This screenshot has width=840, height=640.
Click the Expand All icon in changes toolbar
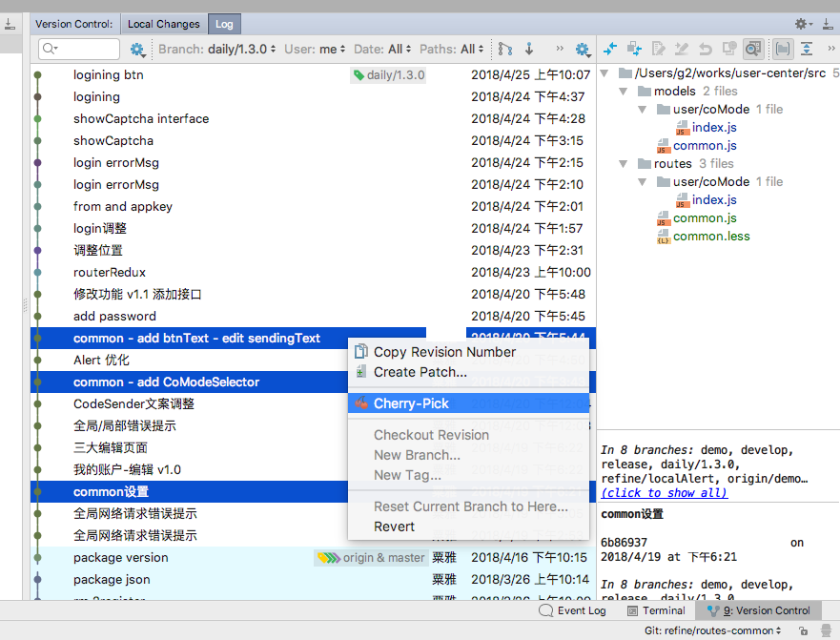(x=807, y=50)
